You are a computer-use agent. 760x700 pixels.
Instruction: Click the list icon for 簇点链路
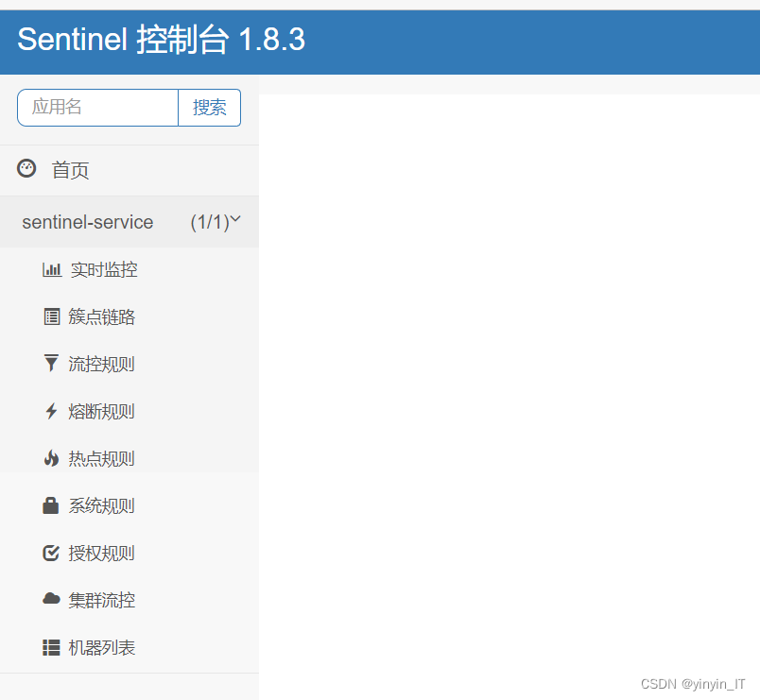(52, 316)
